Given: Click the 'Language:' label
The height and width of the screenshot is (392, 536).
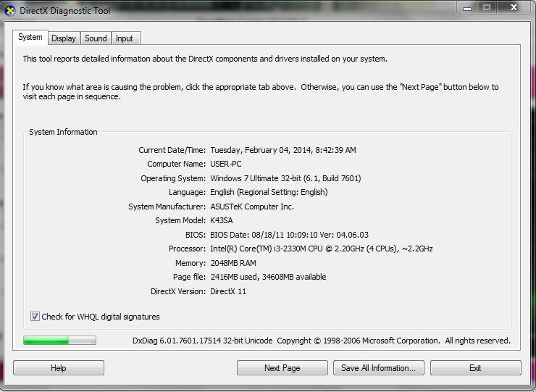Looking at the screenshot, I should 187,192.
